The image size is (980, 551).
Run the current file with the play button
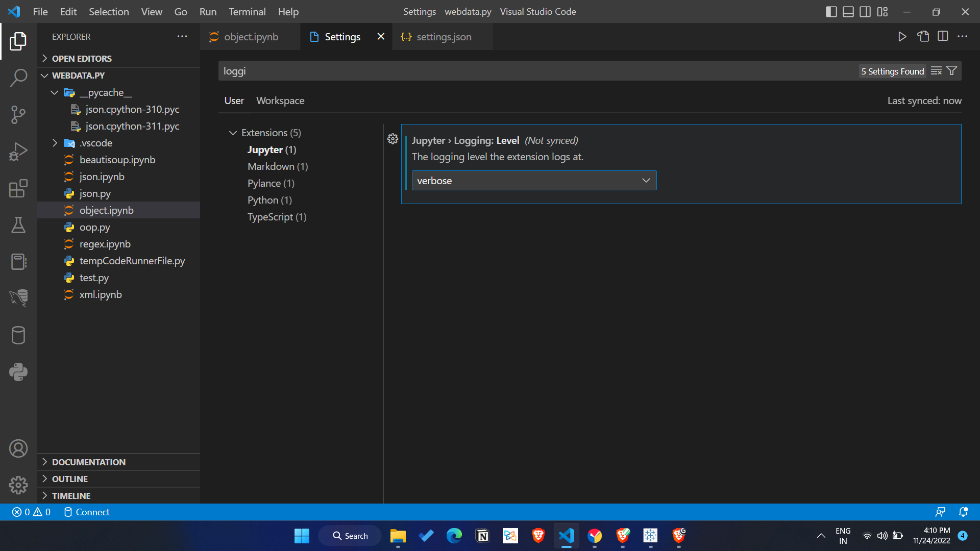902,36
